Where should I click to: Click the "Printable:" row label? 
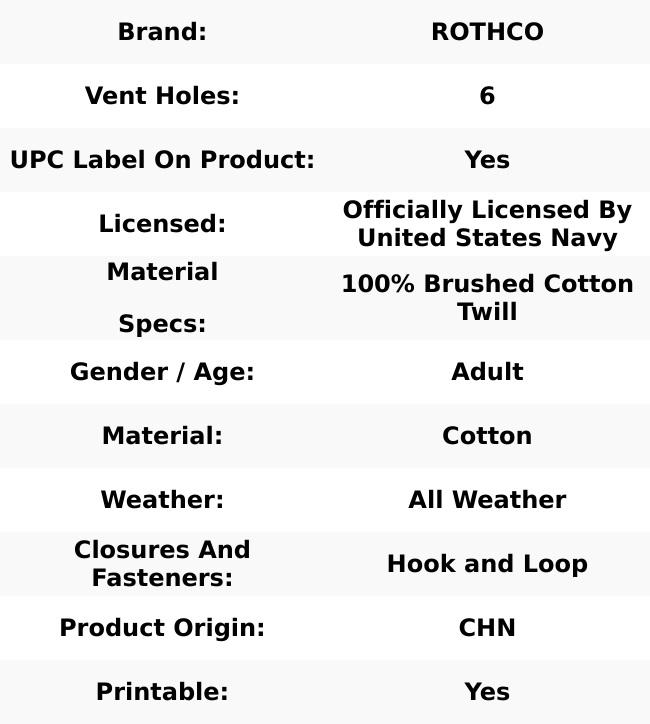(x=162, y=692)
